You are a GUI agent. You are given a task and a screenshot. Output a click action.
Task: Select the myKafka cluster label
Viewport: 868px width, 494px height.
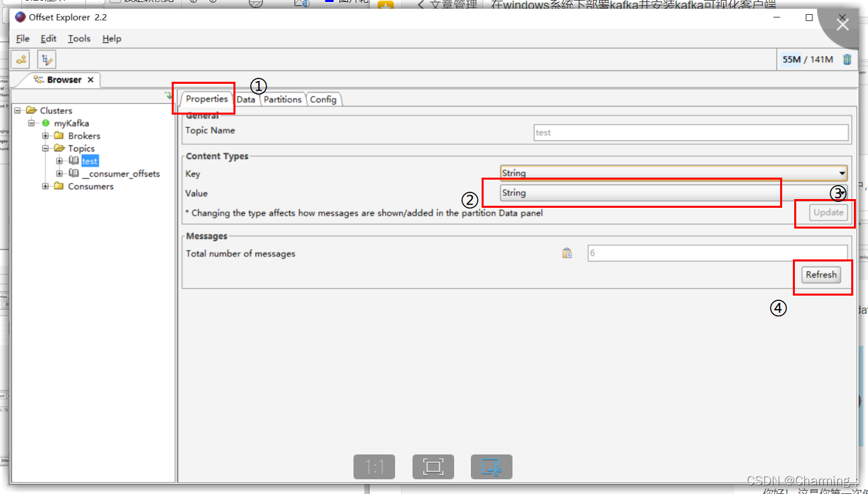[72, 123]
